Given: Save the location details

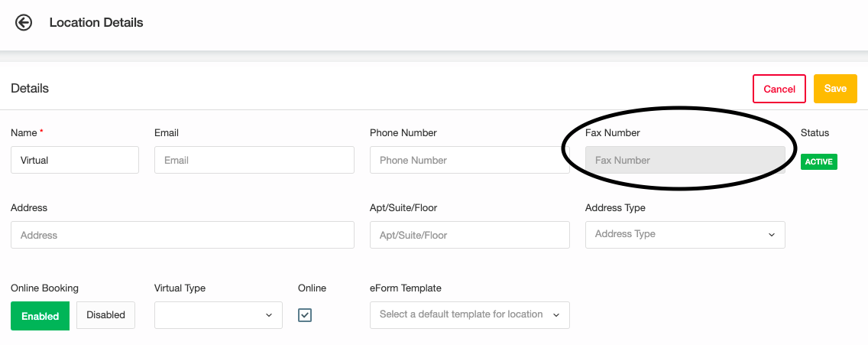Looking at the screenshot, I should [x=835, y=89].
